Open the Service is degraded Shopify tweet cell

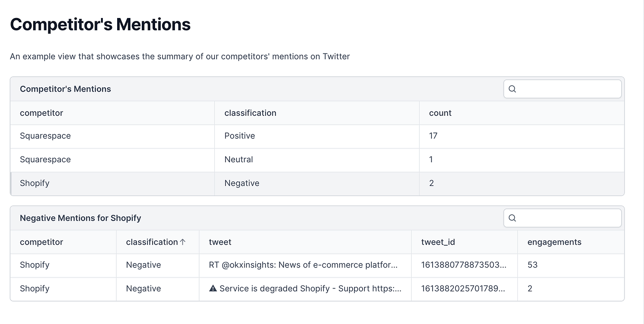(305, 289)
